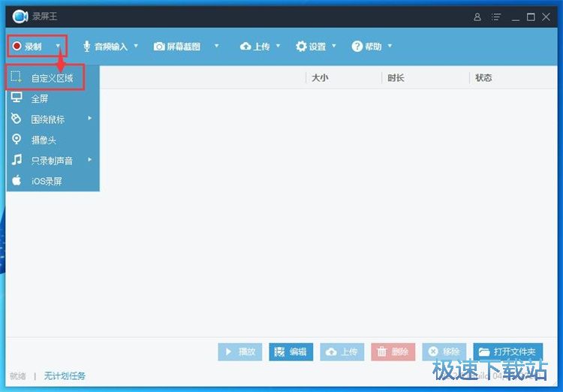
Task: Expand the 帮助 dropdown arrow
Action: (390, 46)
